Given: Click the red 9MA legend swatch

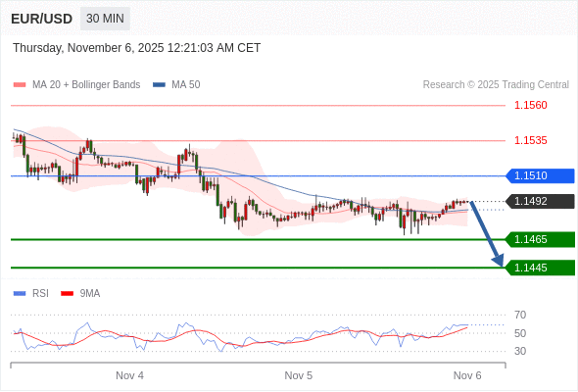Looking at the screenshot, I should 67,294.
